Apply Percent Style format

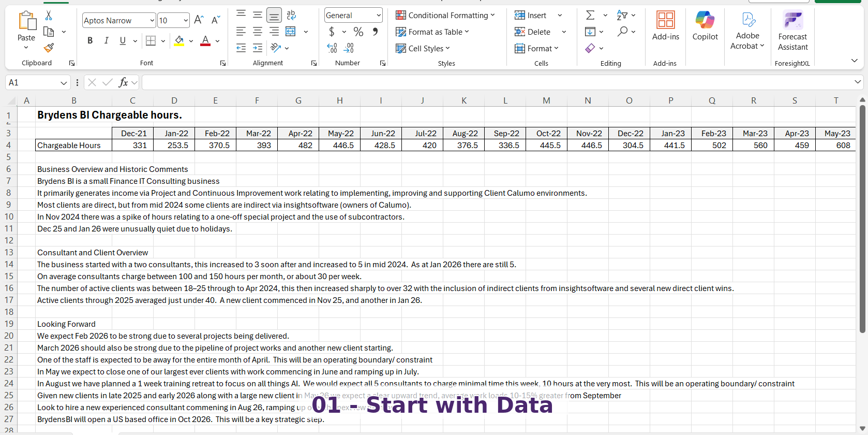(358, 32)
